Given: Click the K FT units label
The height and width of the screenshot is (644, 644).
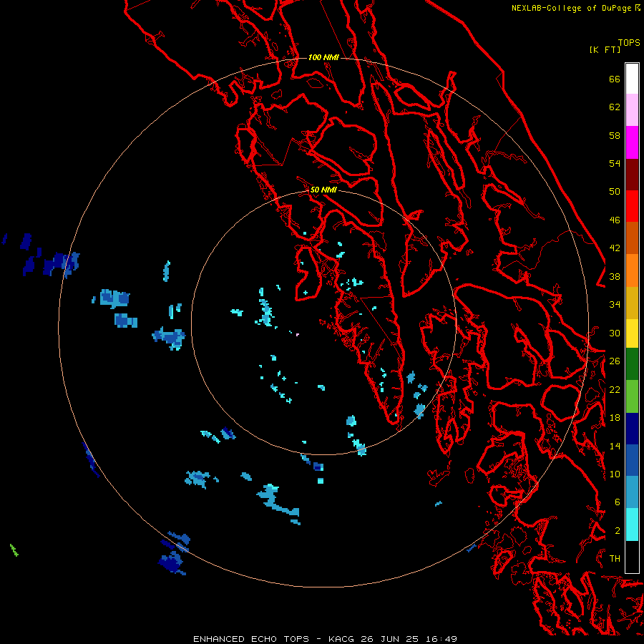Looking at the screenshot, I should [605, 49].
